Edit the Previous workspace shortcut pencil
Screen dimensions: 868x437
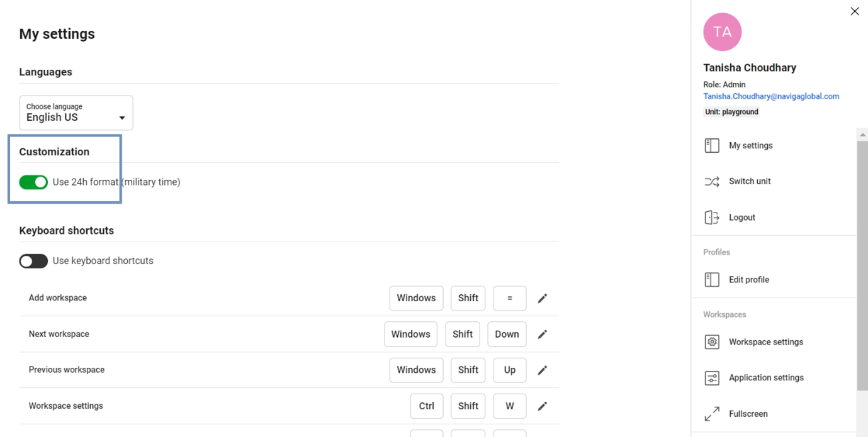coord(543,370)
